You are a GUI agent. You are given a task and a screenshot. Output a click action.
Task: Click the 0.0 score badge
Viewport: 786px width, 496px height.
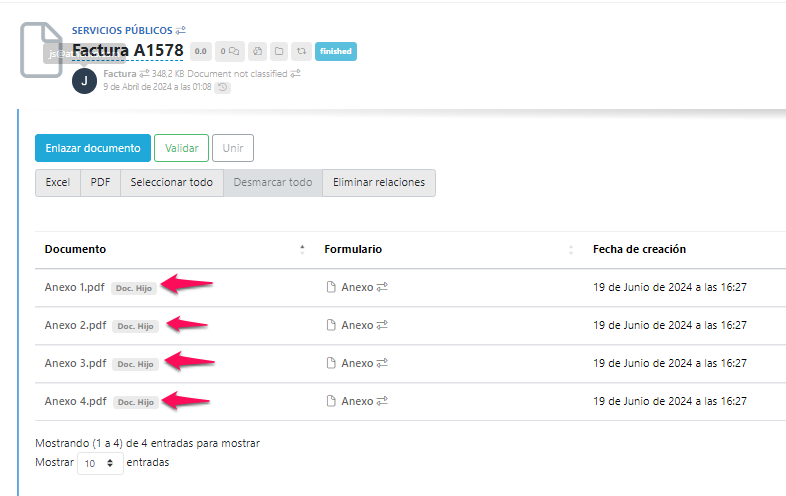point(201,51)
